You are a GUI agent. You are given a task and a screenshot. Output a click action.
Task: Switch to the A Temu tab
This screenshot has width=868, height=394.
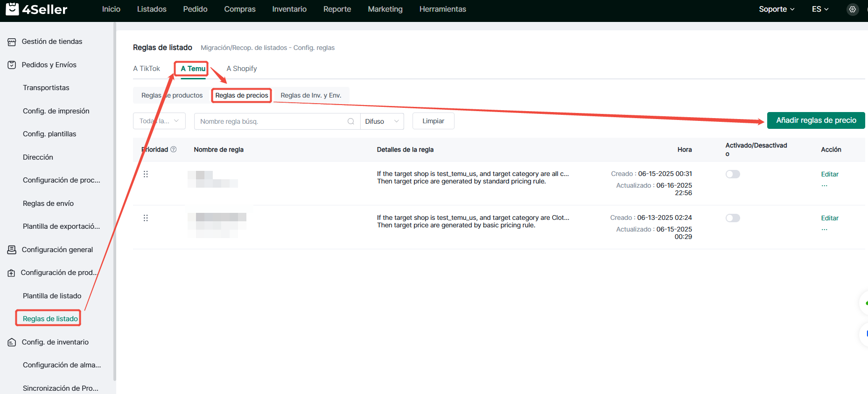pos(193,69)
